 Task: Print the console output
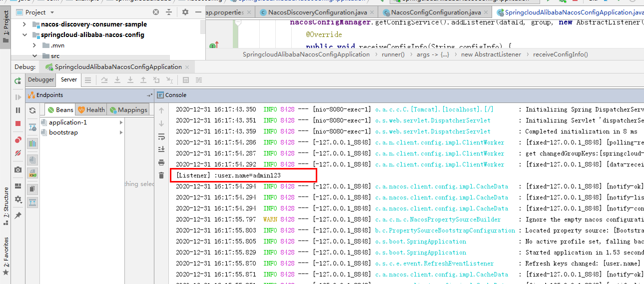pos(161,162)
